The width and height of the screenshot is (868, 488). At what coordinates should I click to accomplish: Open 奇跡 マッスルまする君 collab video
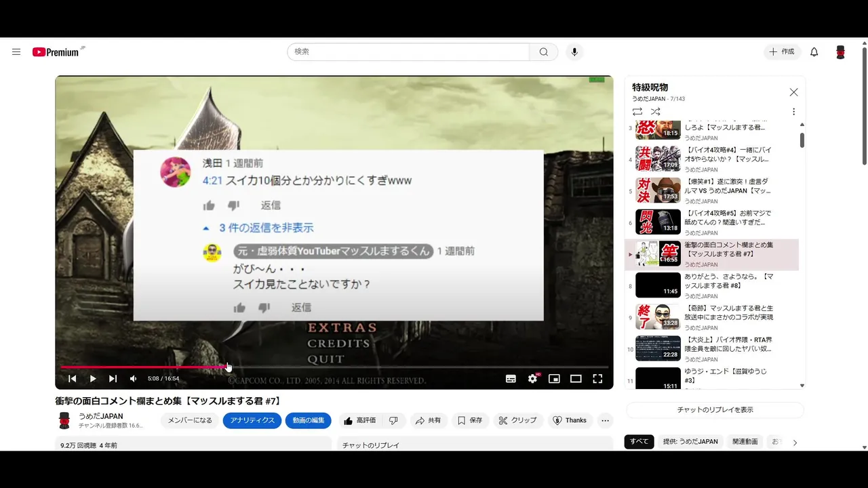tap(712, 318)
